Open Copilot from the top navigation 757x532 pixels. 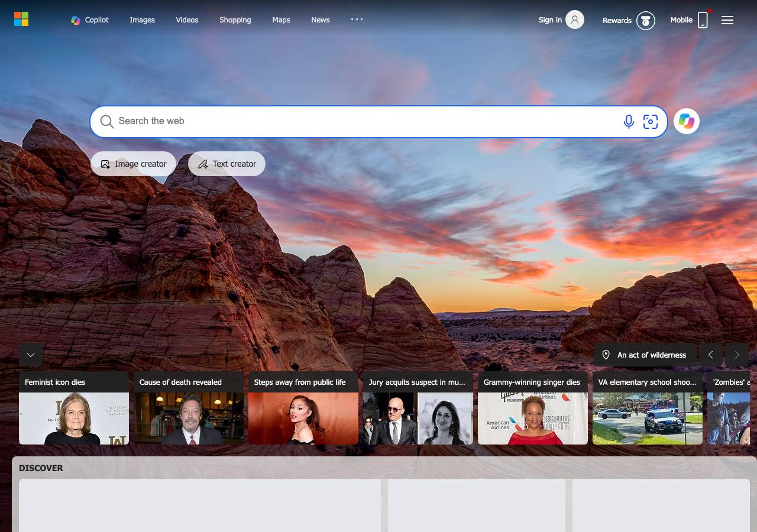click(90, 20)
